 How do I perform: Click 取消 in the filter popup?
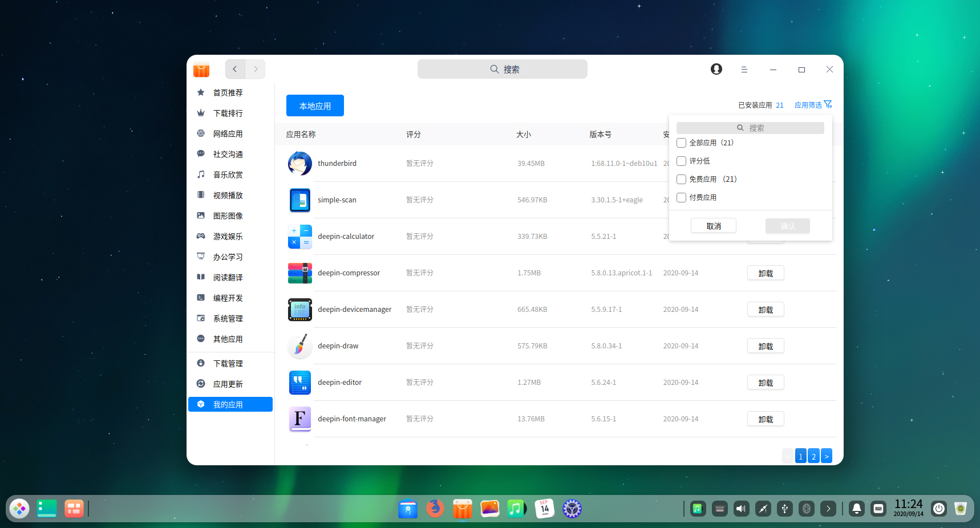pos(714,226)
